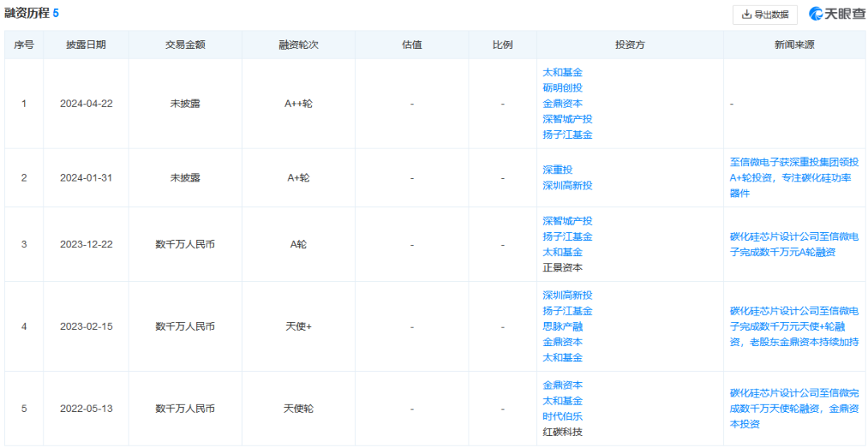Click 红碳科技 investor name
Viewport: 868px width, 448px height.
[x=563, y=432]
